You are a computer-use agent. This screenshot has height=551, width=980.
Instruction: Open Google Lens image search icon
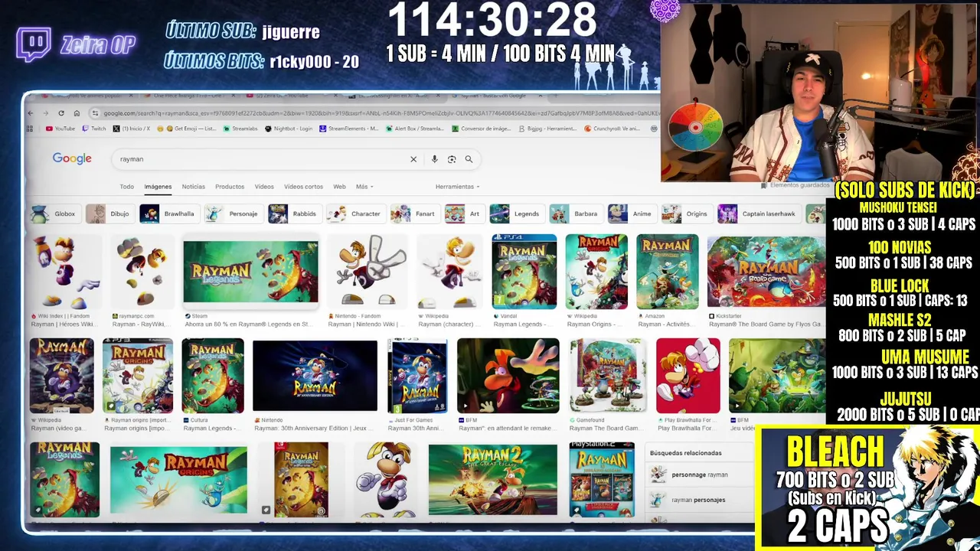452,159
